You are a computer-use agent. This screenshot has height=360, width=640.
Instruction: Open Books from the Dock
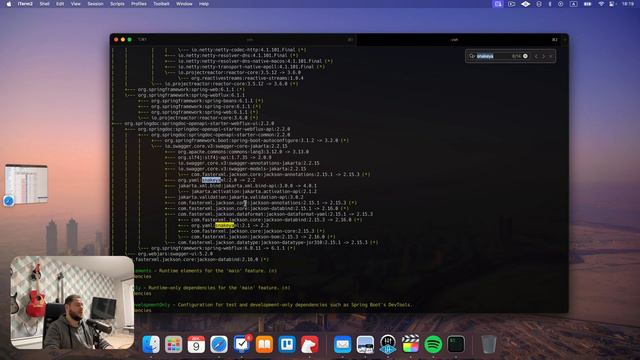264,344
